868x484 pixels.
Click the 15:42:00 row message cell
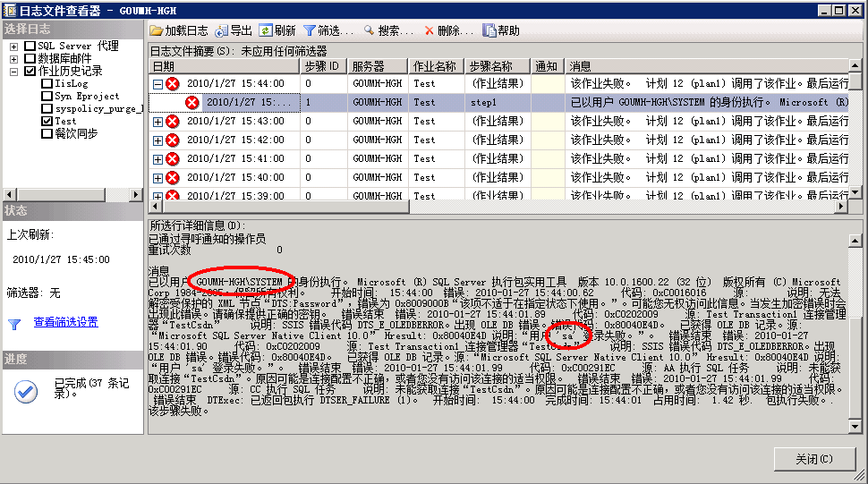706,140
